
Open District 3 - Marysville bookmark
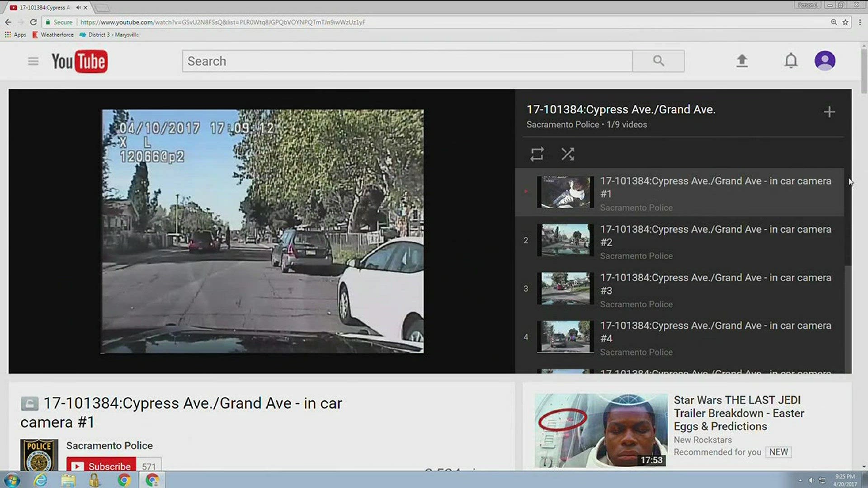[109, 35]
